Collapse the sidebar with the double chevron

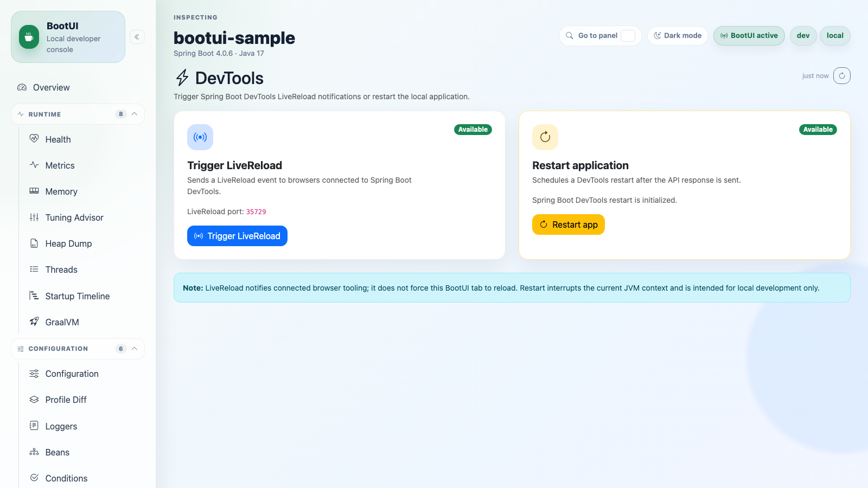pyautogui.click(x=137, y=37)
